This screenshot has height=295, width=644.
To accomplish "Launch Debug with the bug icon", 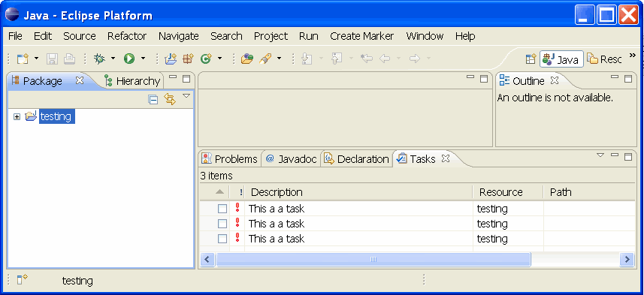I will 99,59.
